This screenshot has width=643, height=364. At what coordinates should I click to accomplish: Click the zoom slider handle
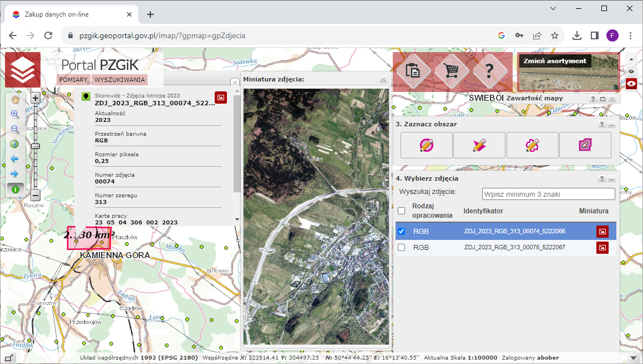click(x=35, y=146)
